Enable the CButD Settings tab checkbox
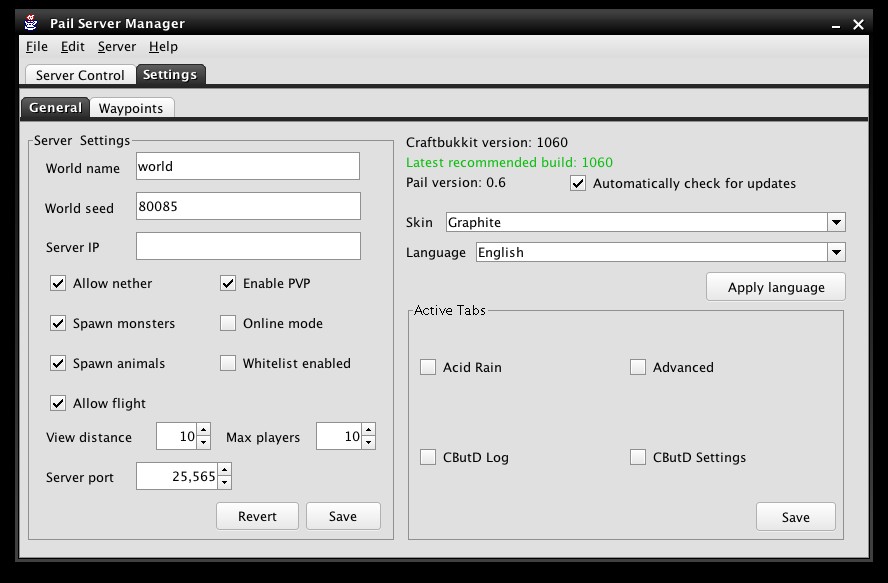Viewport: 888px width, 583px height. [638, 458]
